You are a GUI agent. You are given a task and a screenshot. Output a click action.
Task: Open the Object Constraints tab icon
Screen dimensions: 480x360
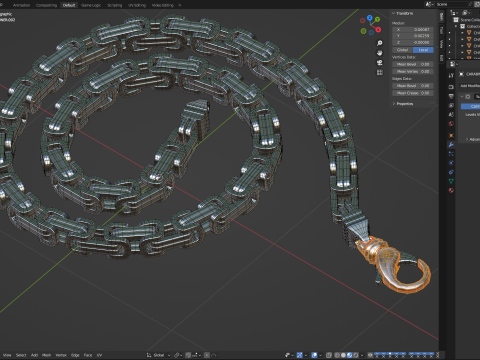[451, 172]
